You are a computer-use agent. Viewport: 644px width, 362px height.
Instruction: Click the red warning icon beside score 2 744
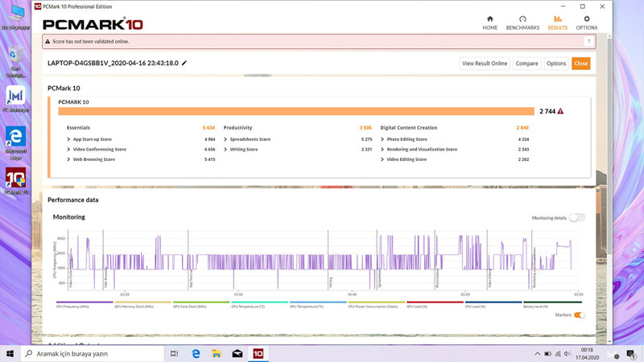coord(560,112)
